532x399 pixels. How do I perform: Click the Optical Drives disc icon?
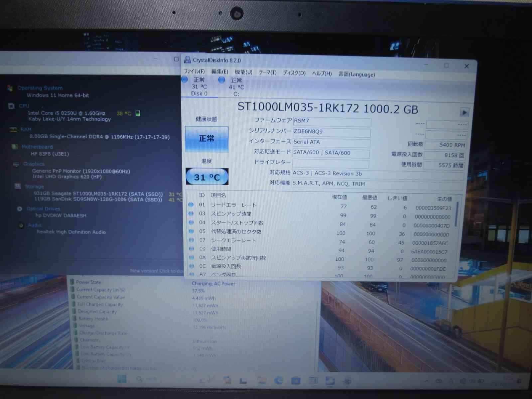pyautogui.click(x=20, y=209)
